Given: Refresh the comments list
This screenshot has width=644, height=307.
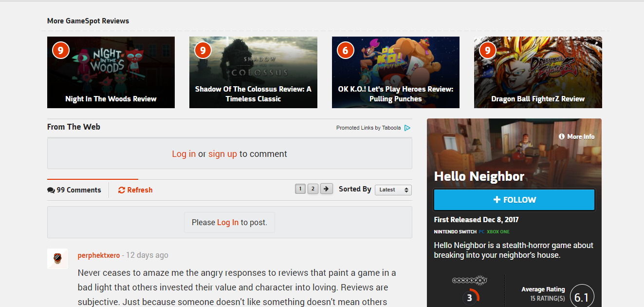Looking at the screenshot, I should 135,190.
